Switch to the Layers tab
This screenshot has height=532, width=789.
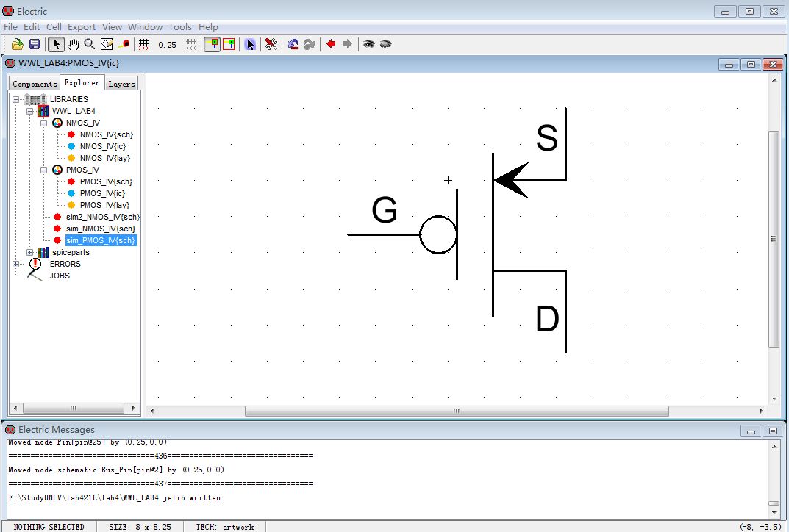coord(121,84)
